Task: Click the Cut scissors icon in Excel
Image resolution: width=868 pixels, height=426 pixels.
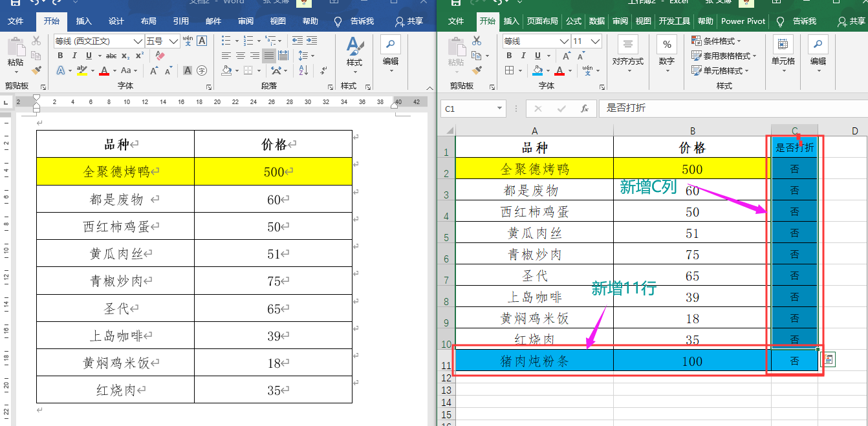Action: coord(477,41)
